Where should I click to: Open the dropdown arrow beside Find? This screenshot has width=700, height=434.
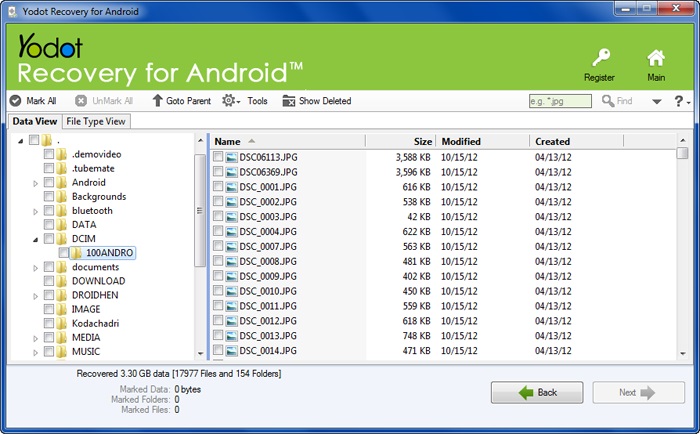click(x=657, y=102)
